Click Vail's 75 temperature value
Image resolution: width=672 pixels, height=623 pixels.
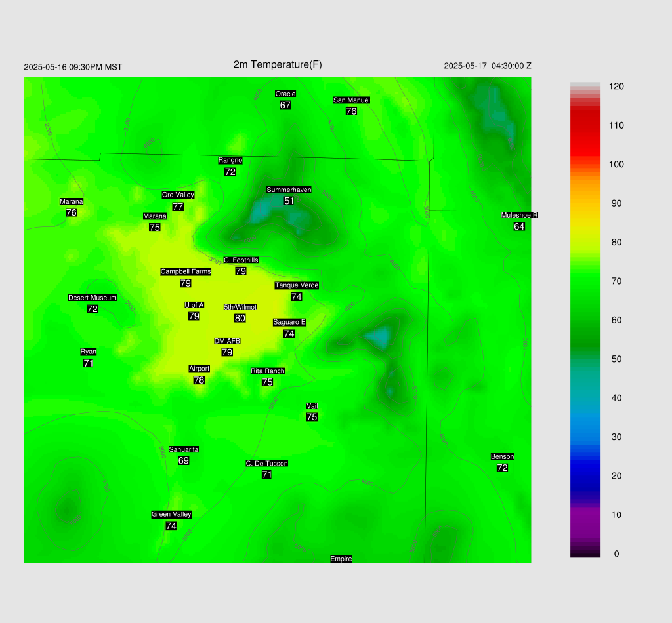pyautogui.click(x=312, y=417)
